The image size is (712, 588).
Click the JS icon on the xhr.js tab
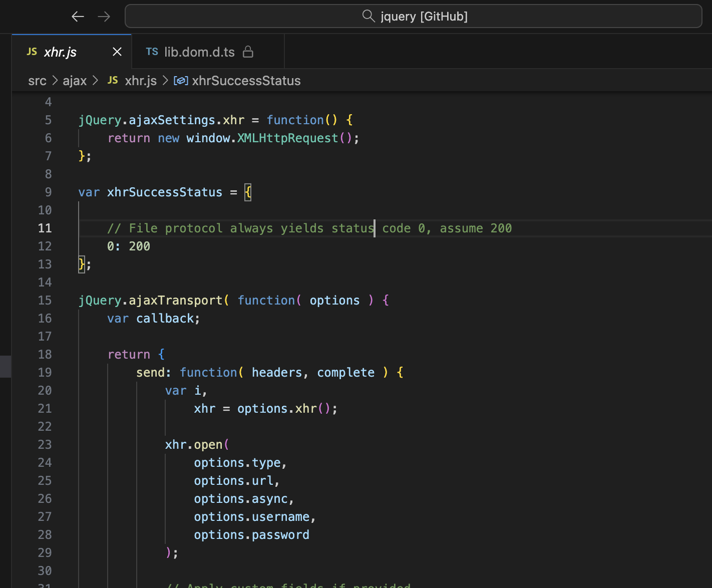click(32, 52)
